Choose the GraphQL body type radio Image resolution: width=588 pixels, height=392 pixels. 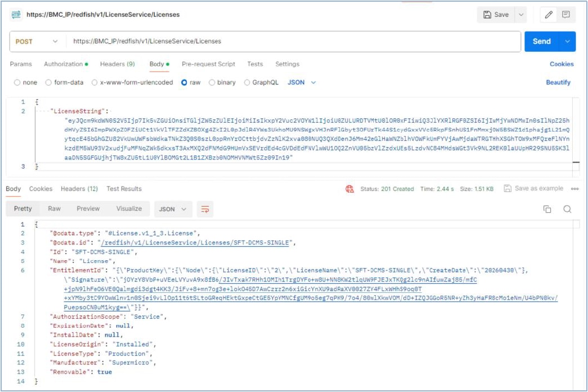247,83
